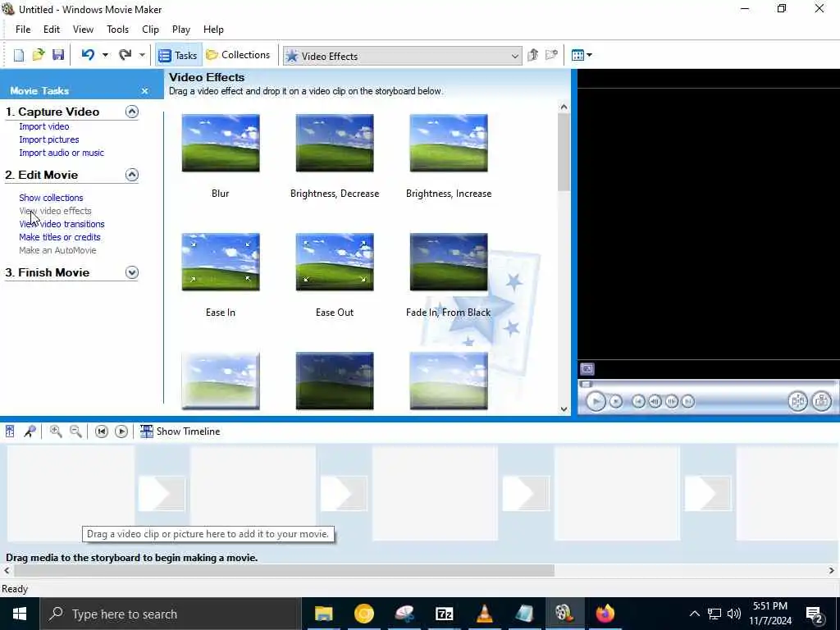Click the Make titles or credits link
840x630 pixels.
[59, 237]
